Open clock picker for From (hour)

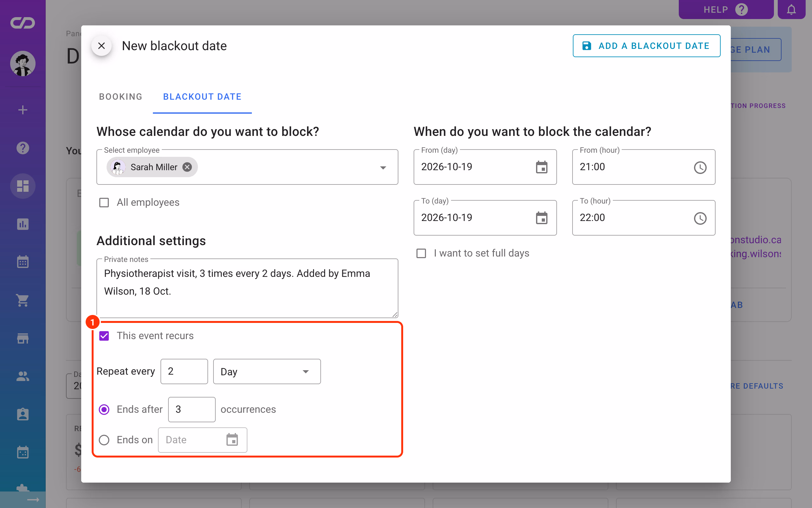(700, 167)
